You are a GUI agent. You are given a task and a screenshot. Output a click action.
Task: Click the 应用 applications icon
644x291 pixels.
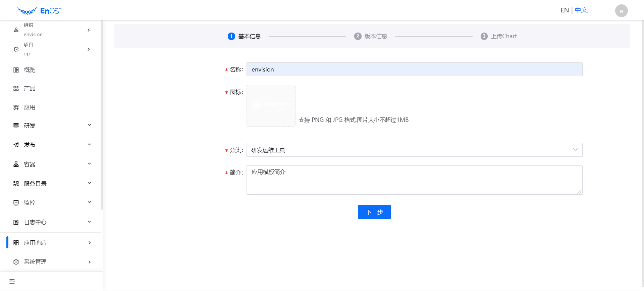[16, 107]
